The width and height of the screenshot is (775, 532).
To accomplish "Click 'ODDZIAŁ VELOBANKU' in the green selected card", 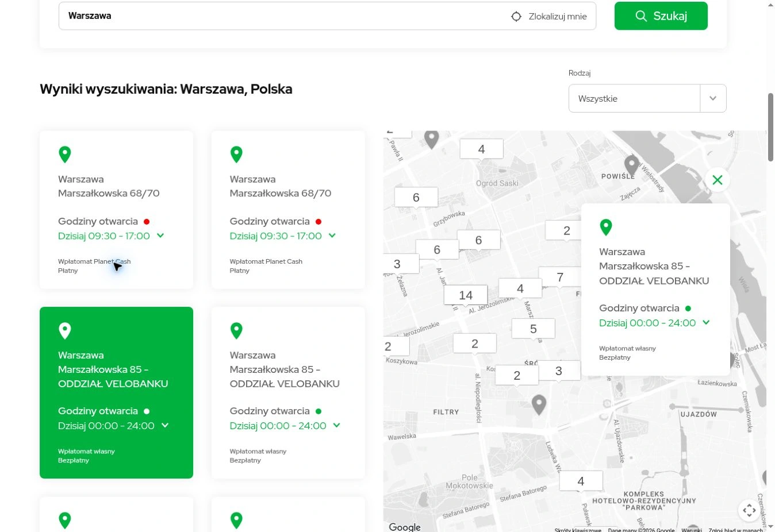I will [113, 384].
